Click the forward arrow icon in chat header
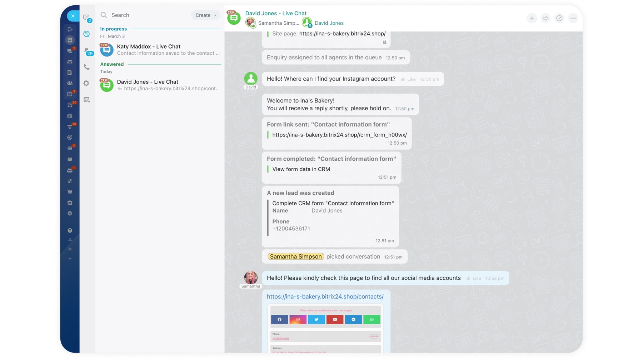The height and width of the screenshot is (364, 643). point(545,18)
